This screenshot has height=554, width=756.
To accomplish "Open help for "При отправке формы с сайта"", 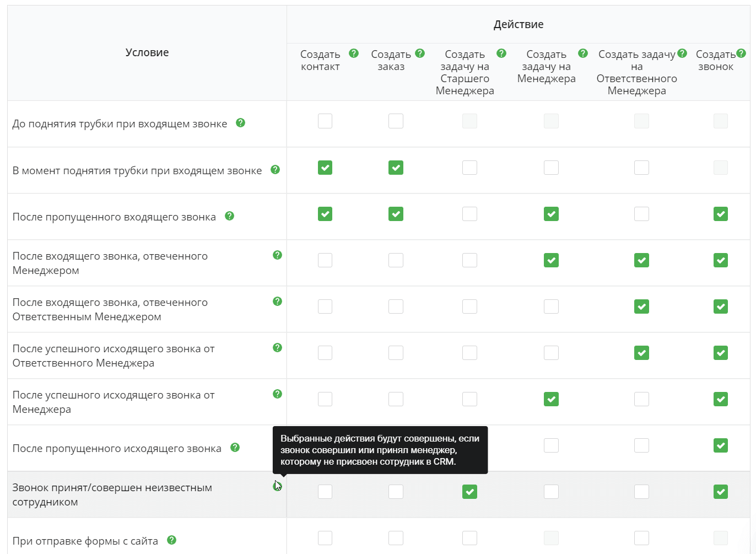I will (171, 540).
